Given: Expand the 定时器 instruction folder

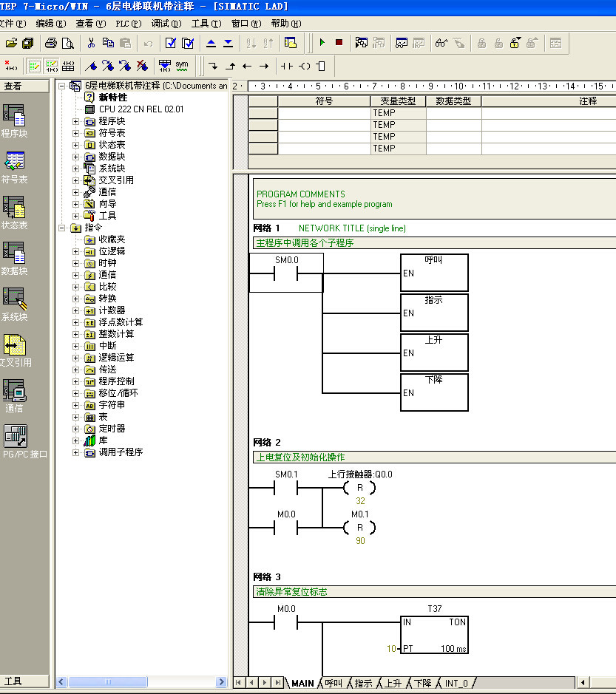Looking at the screenshot, I should pos(76,429).
